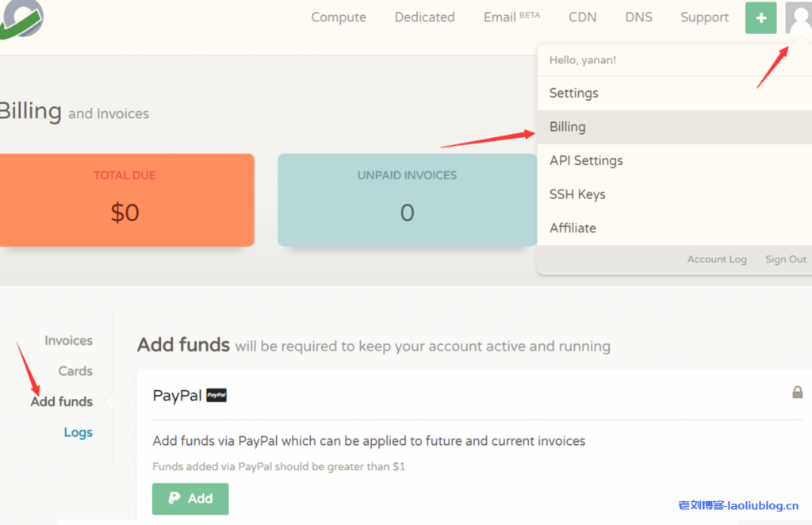
Task: Click the Sign Out link
Action: pos(786,259)
